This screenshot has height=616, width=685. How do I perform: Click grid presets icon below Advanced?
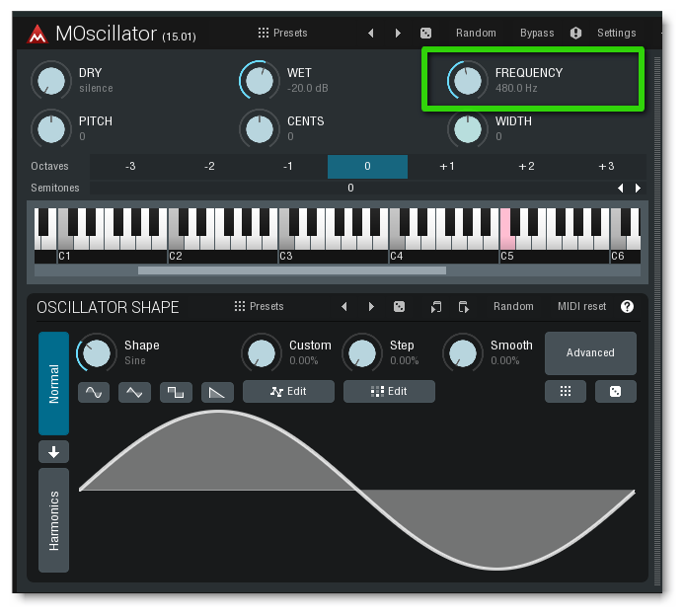[x=566, y=392]
